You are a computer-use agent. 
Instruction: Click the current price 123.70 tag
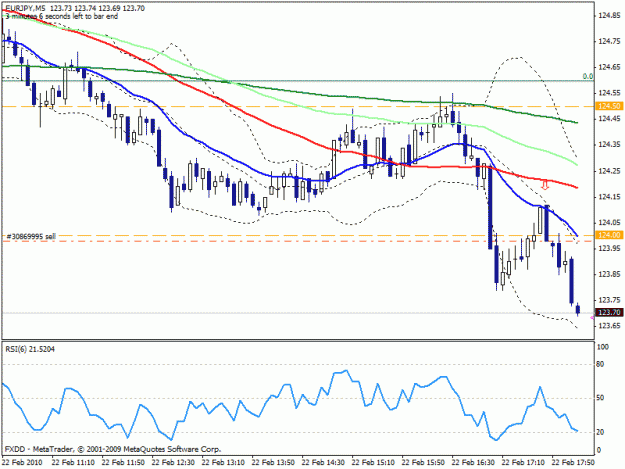pos(609,312)
